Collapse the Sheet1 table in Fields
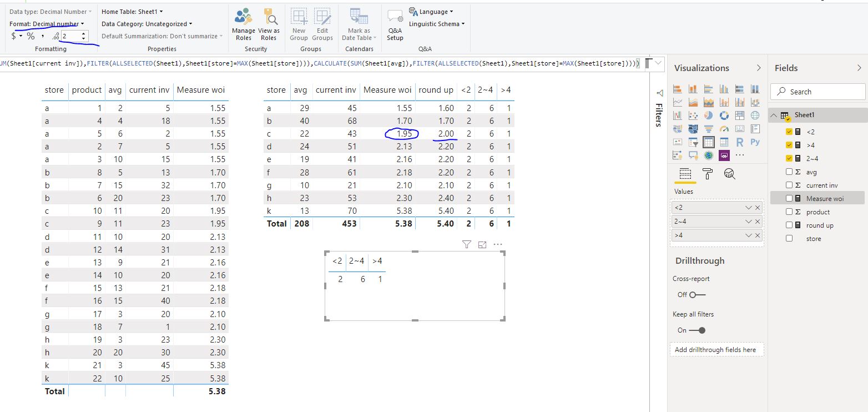 point(774,115)
